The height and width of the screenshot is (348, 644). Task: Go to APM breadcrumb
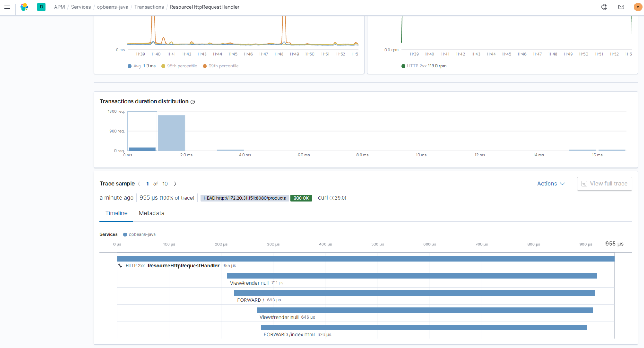click(x=59, y=7)
